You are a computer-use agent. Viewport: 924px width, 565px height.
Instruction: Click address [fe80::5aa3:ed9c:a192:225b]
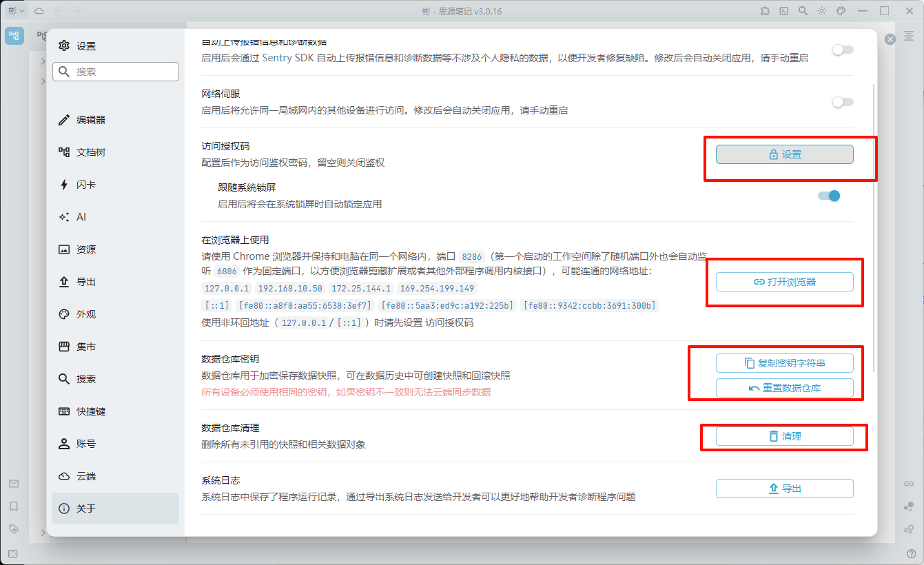point(447,305)
